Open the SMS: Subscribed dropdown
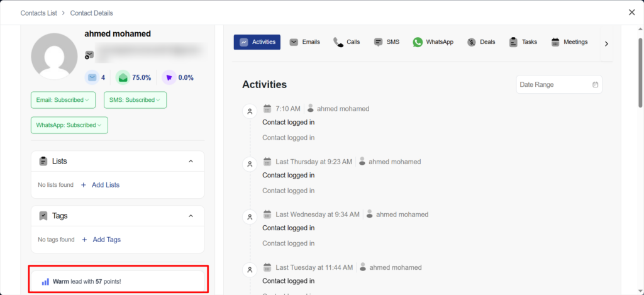This screenshot has height=295, width=644. click(135, 100)
